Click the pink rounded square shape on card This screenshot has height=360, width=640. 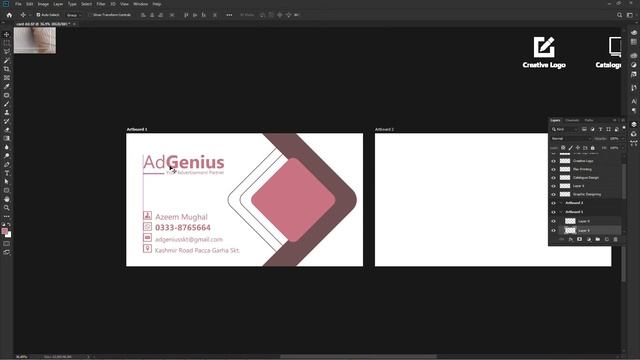click(293, 200)
